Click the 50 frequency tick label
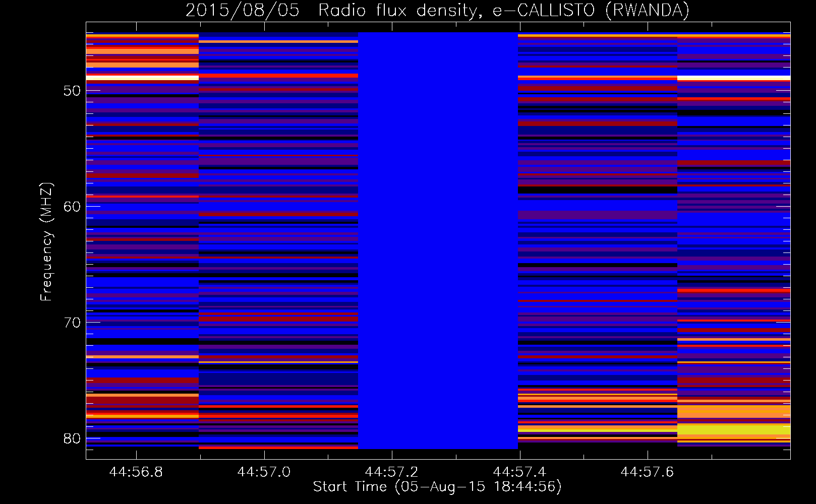This screenshot has width=816, height=504. click(x=72, y=91)
